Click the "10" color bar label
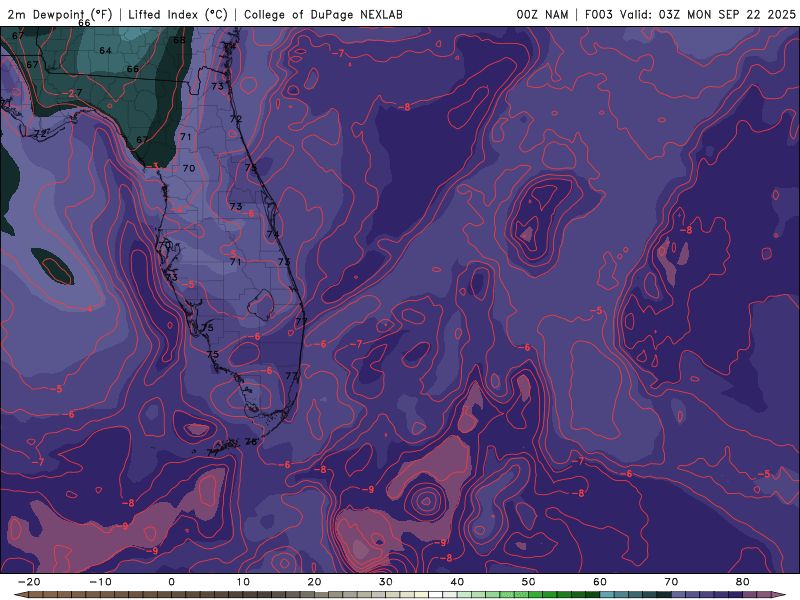Image resolution: width=800 pixels, height=600 pixels. click(243, 582)
